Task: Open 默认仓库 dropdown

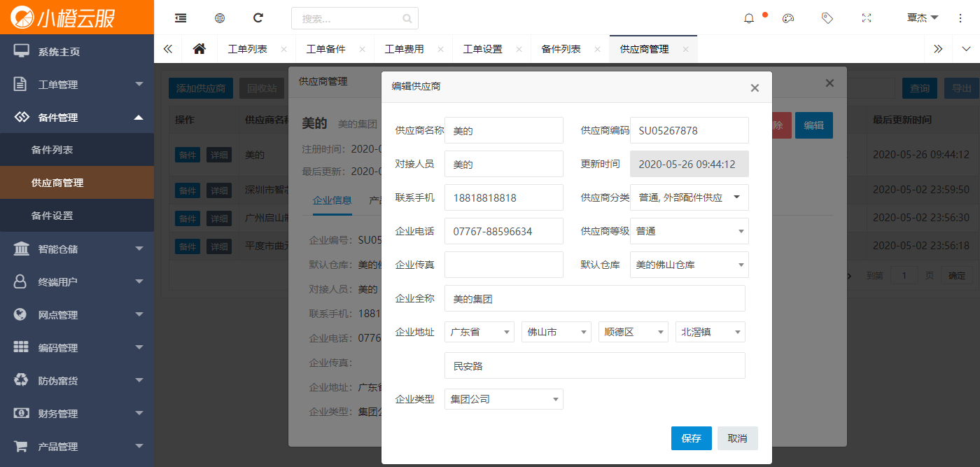Action: click(689, 265)
